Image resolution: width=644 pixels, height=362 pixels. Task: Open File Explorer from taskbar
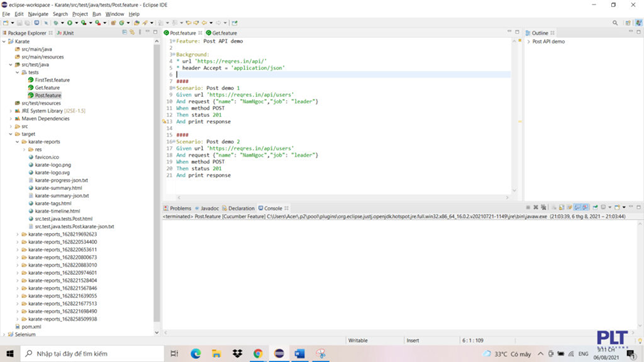pyautogui.click(x=216, y=353)
